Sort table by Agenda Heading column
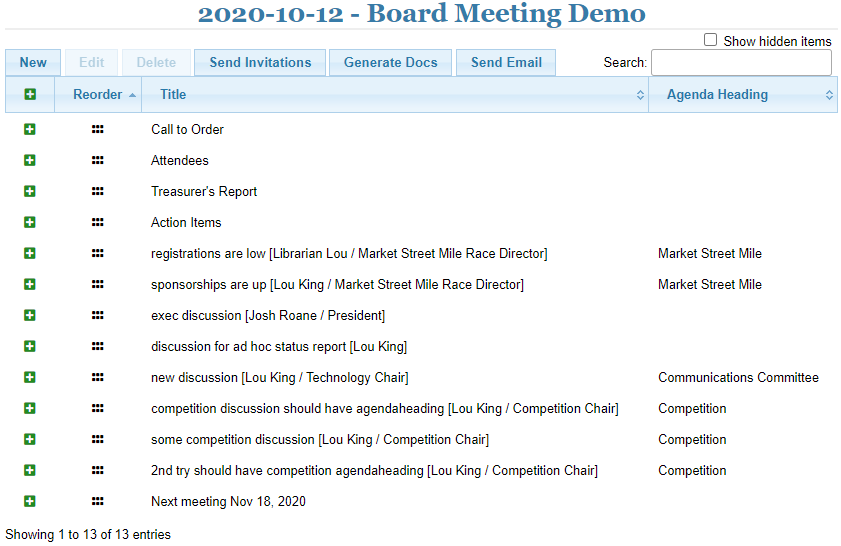The height and width of the screenshot is (546, 841). pos(743,94)
